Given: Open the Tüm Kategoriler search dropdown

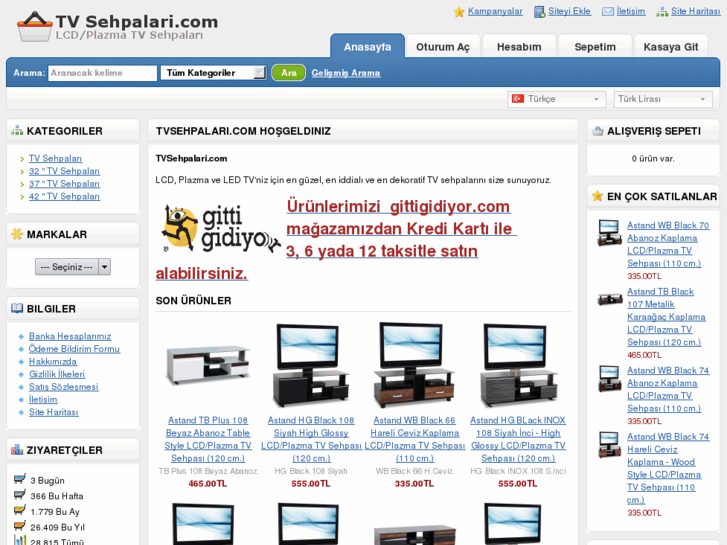Looking at the screenshot, I should [213, 73].
